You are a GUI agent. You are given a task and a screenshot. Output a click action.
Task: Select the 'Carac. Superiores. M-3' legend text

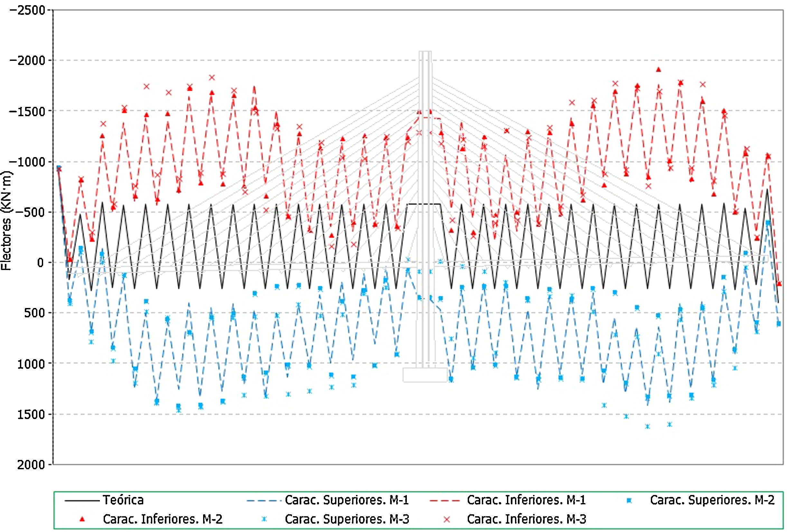click(x=347, y=519)
